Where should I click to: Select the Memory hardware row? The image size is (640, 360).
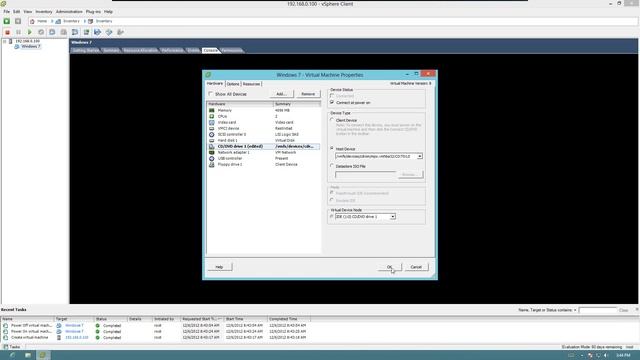tap(263, 110)
